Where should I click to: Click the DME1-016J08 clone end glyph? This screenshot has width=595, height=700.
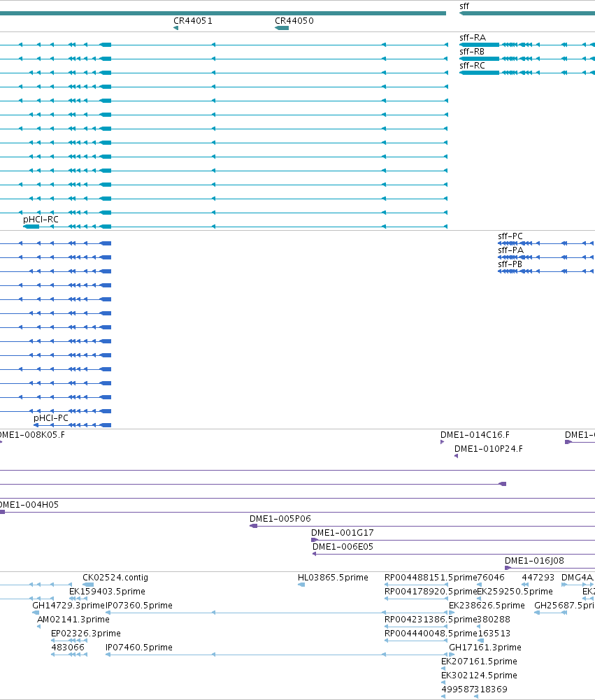[508, 568]
